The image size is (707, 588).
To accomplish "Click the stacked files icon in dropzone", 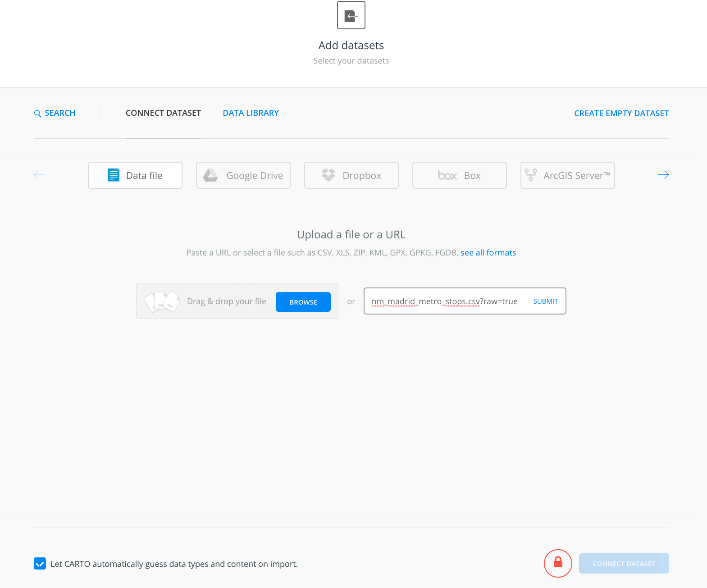I will click(x=162, y=301).
